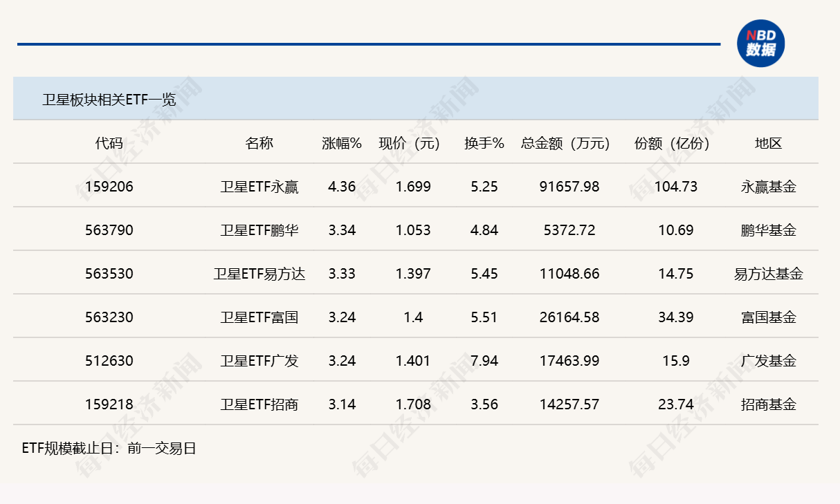Select share value 15.9

click(x=676, y=361)
